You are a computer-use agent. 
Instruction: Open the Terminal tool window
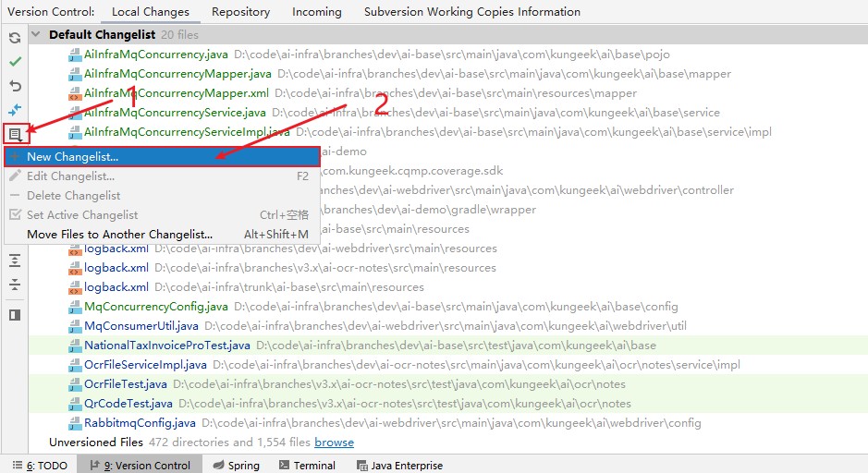click(x=306, y=466)
